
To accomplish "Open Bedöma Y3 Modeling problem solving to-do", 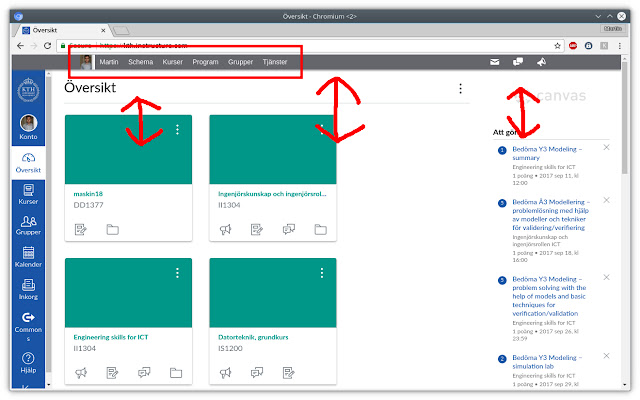I will (x=549, y=296).
